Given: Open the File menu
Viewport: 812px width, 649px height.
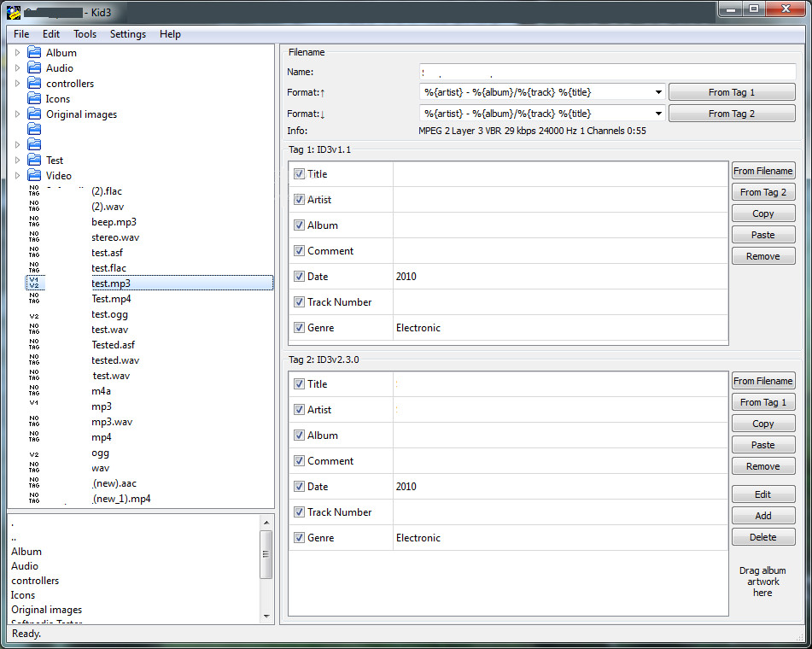Looking at the screenshot, I should point(21,34).
